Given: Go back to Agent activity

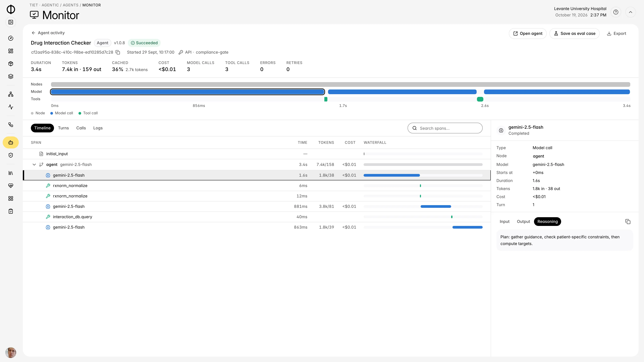Looking at the screenshot, I should [x=48, y=33].
